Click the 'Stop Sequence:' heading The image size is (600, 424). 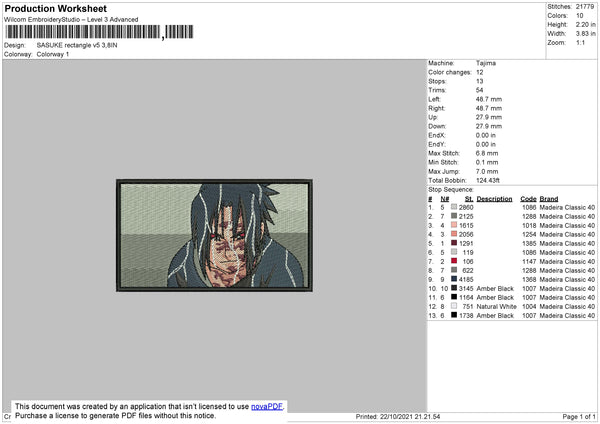click(451, 190)
